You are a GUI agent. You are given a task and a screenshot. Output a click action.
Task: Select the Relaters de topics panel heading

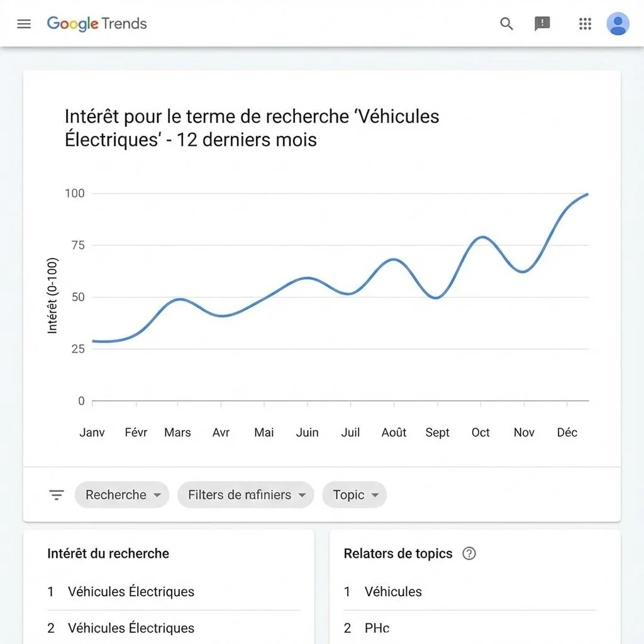[397, 553]
